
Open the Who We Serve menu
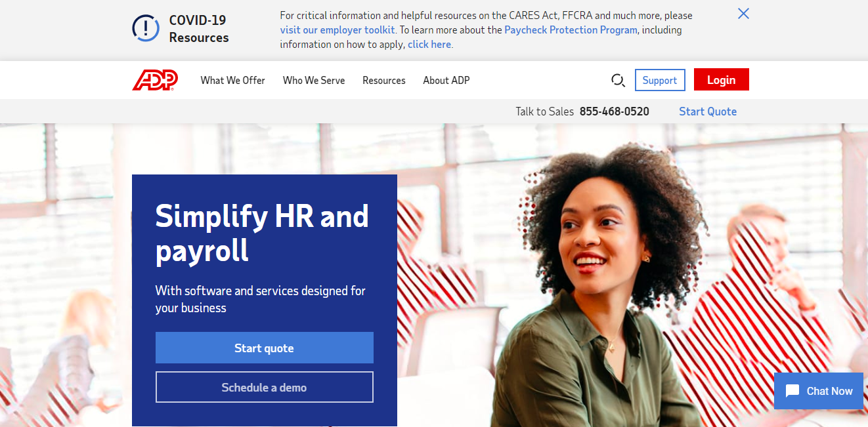[313, 80]
